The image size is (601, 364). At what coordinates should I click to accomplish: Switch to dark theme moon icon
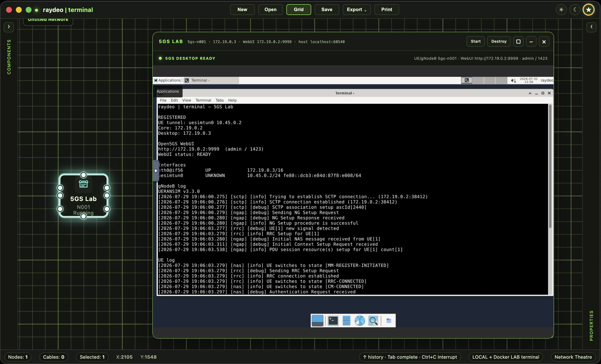point(575,10)
